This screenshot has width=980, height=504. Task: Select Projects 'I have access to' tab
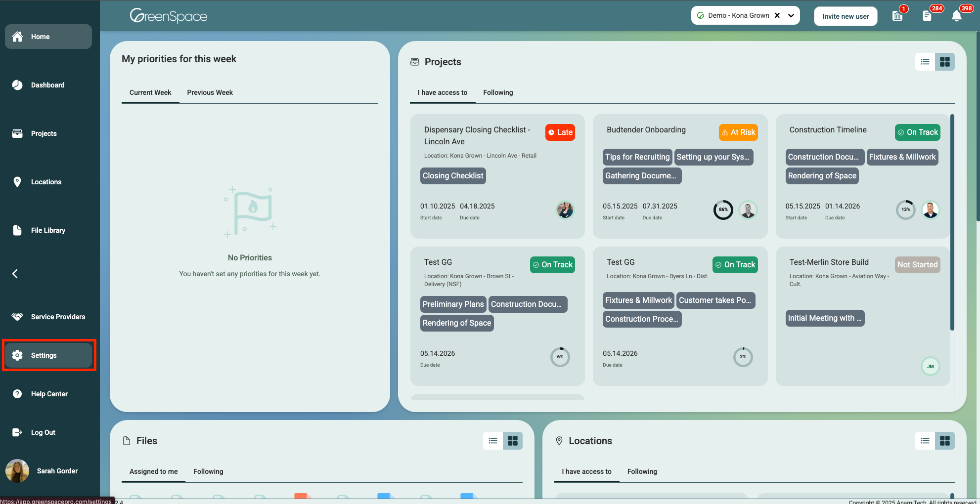[x=443, y=92]
